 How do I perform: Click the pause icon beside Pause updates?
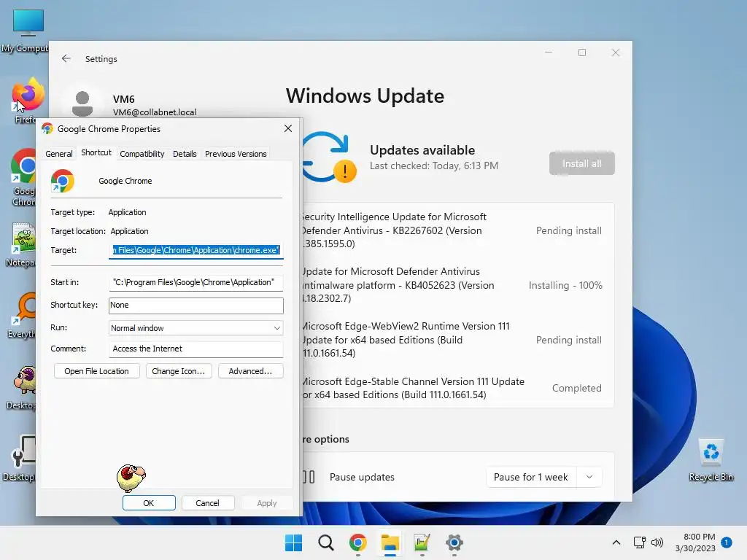point(309,477)
